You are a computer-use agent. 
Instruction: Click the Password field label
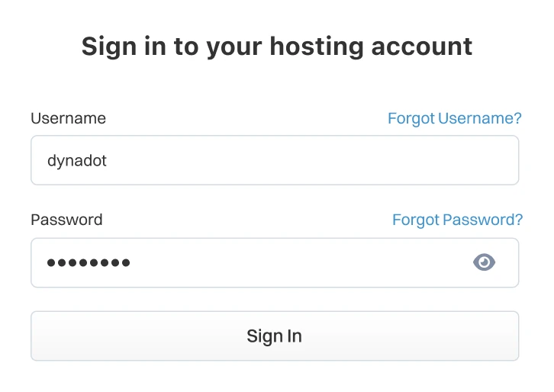click(x=66, y=220)
